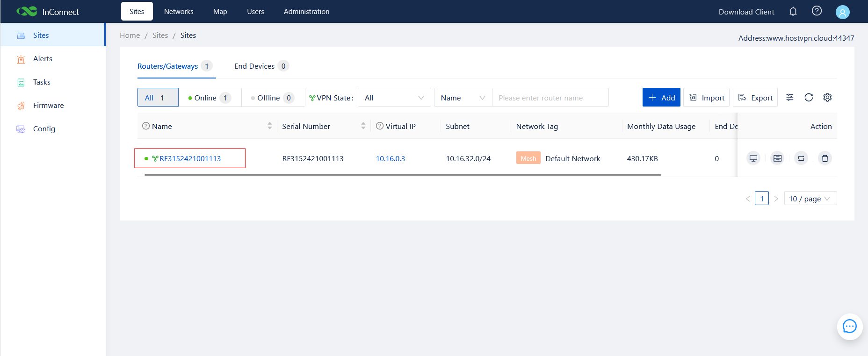The width and height of the screenshot is (868, 356).
Task: Click the Export button
Action: (x=755, y=97)
